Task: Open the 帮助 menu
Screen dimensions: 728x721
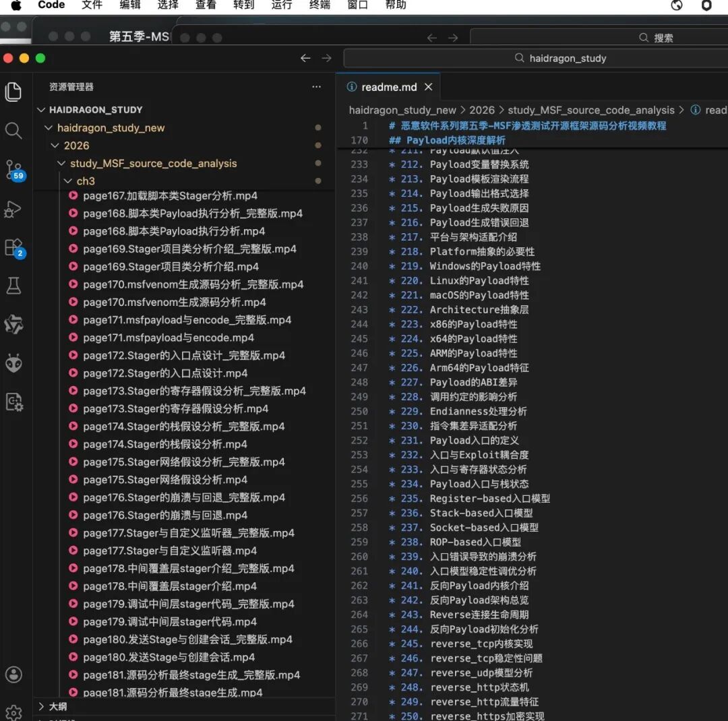Action: click(396, 5)
